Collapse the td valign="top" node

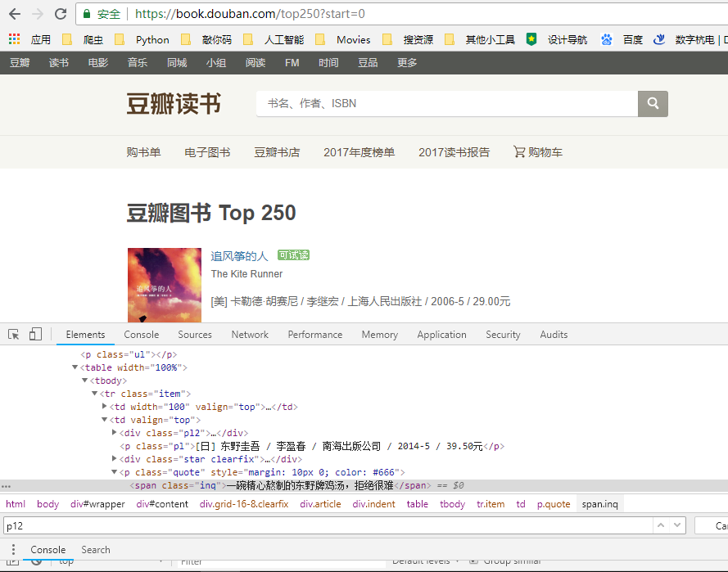pos(105,419)
